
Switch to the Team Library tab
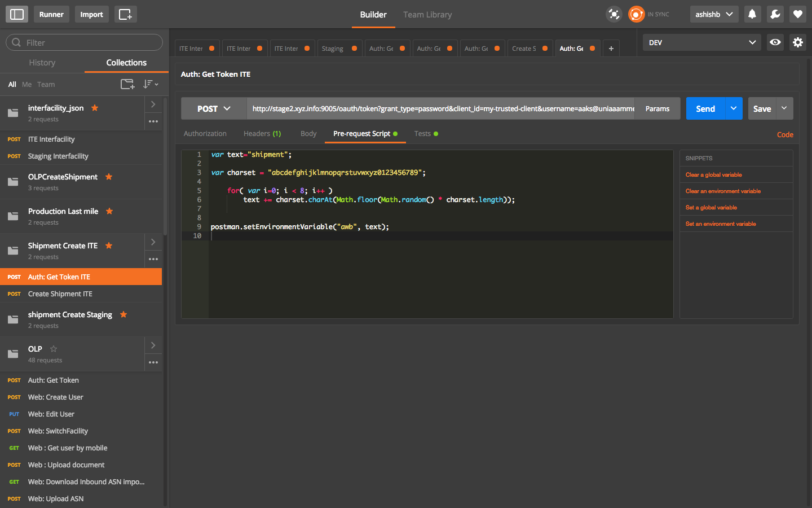tap(427, 15)
